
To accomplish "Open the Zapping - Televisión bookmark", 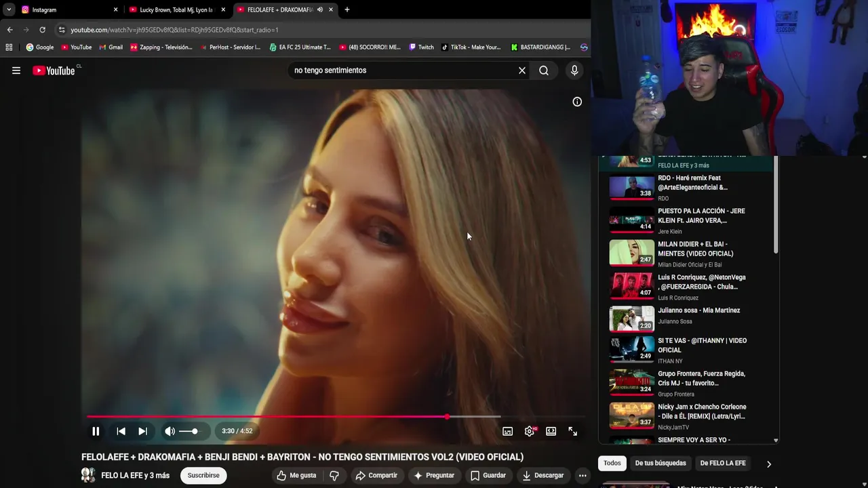I will [x=161, y=47].
